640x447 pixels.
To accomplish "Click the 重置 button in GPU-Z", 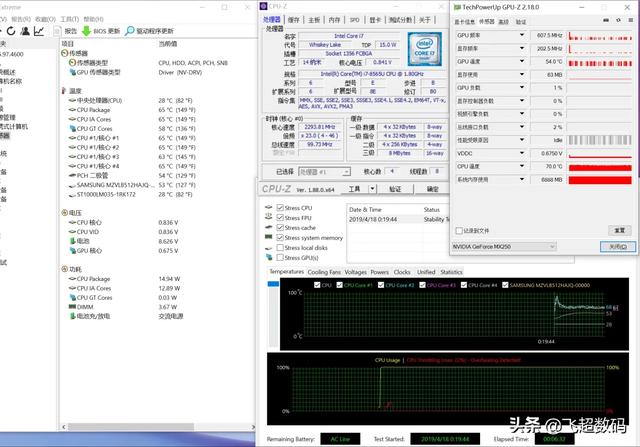I will [620, 231].
